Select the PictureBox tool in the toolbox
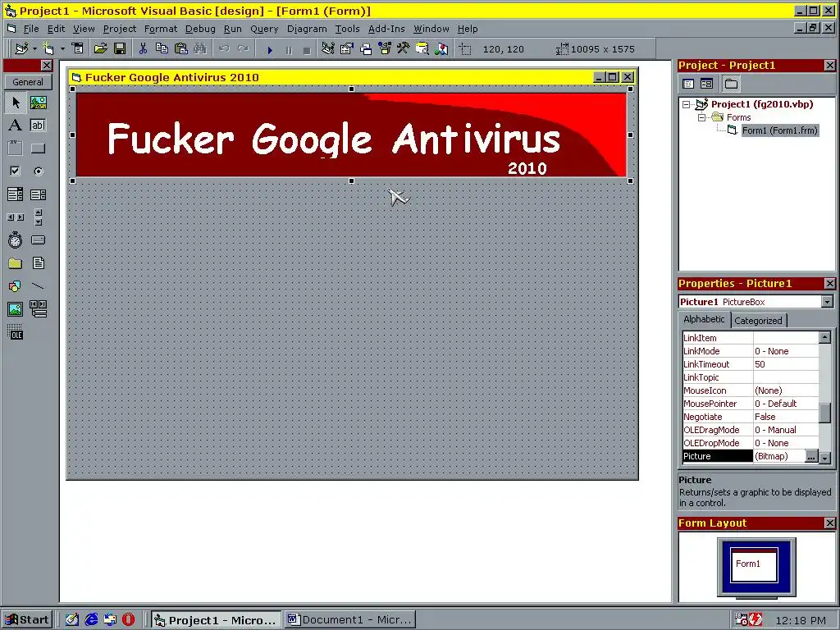840x630 pixels. click(x=38, y=103)
